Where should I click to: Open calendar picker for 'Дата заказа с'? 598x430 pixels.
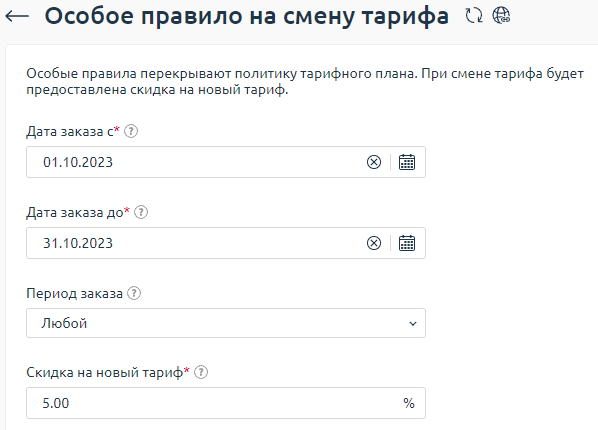tap(407, 162)
